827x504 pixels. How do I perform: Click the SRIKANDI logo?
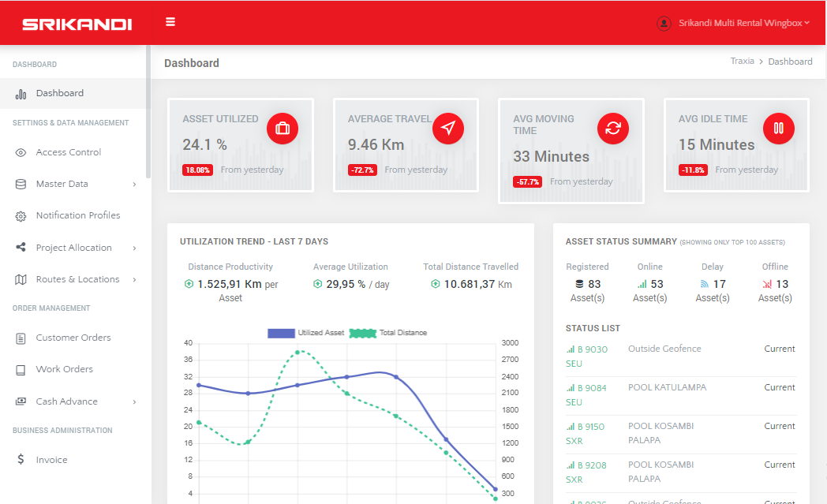click(x=77, y=24)
